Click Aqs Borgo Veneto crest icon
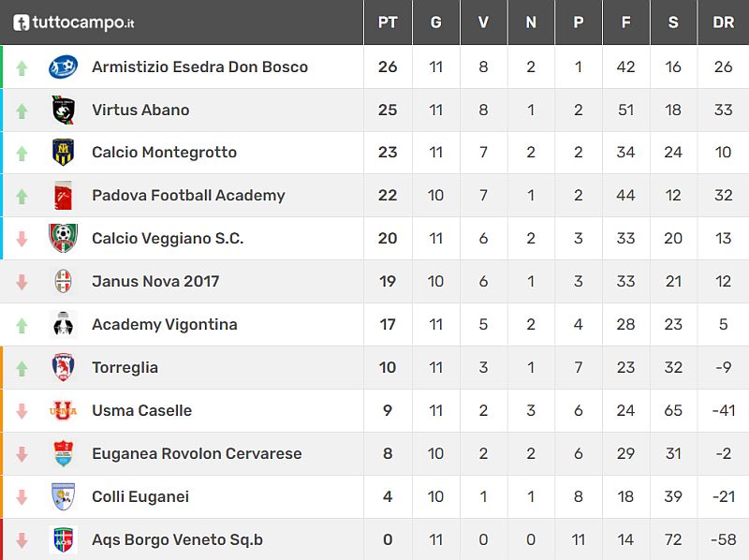This screenshot has height=560, width=749. coord(63,540)
